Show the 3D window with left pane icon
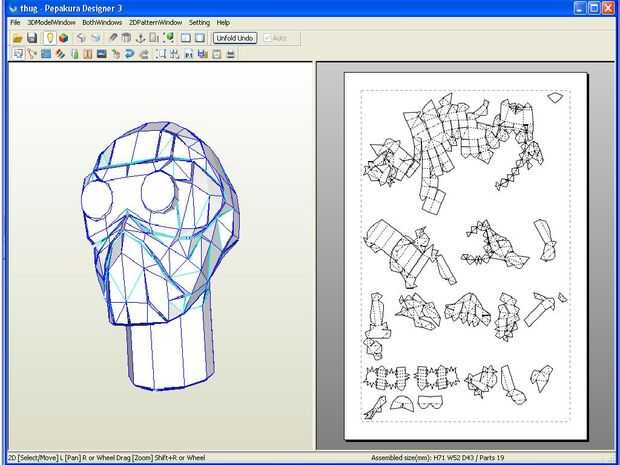620x465 pixels. [x=186, y=38]
